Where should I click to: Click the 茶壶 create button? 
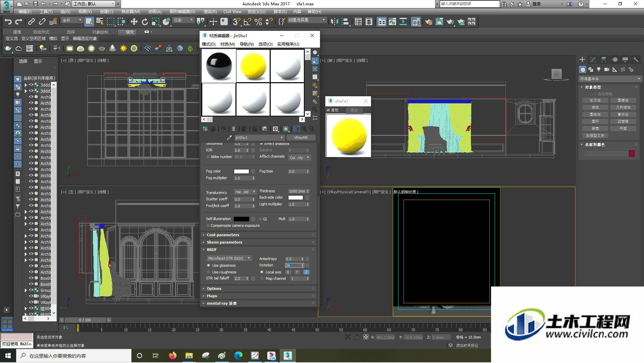coord(595,128)
